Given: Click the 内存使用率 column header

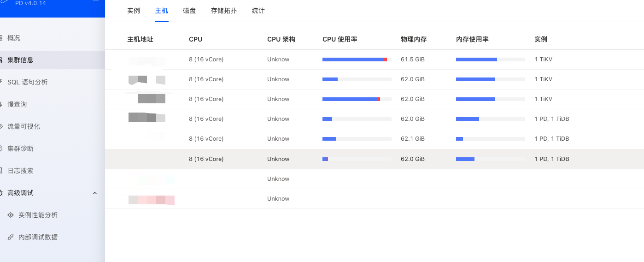Looking at the screenshot, I should (x=472, y=40).
